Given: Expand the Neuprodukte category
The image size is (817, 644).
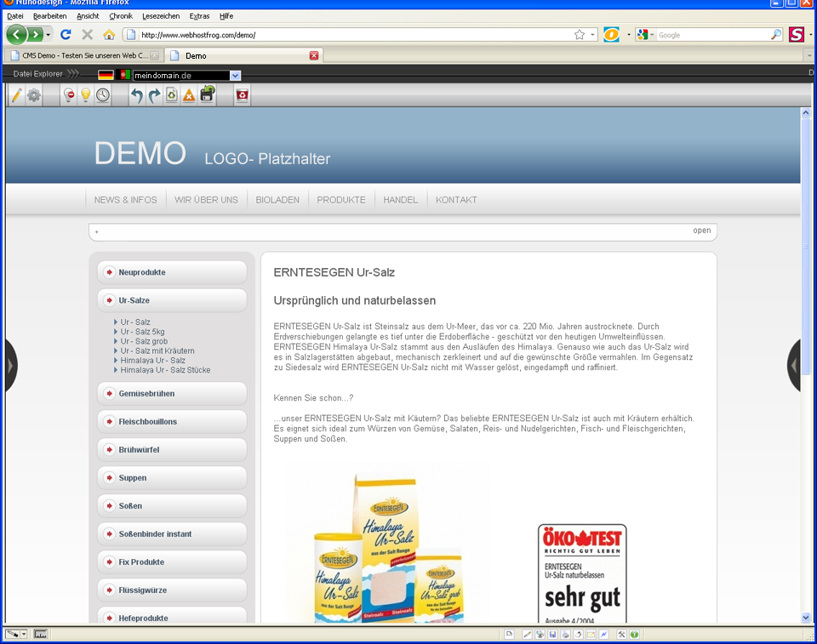Looking at the screenshot, I should coord(172,272).
